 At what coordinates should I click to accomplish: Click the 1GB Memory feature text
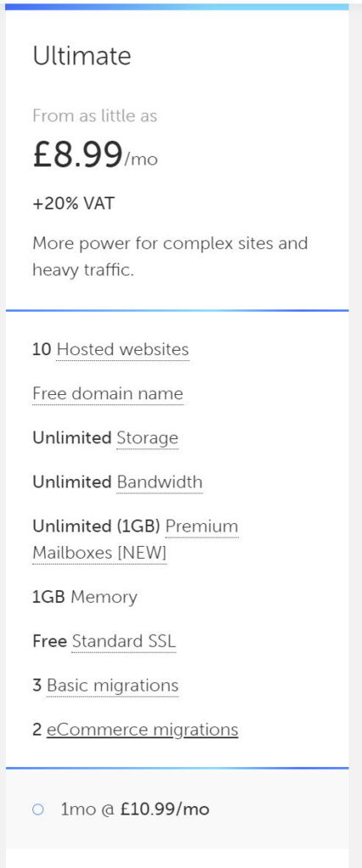coord(85,598)
